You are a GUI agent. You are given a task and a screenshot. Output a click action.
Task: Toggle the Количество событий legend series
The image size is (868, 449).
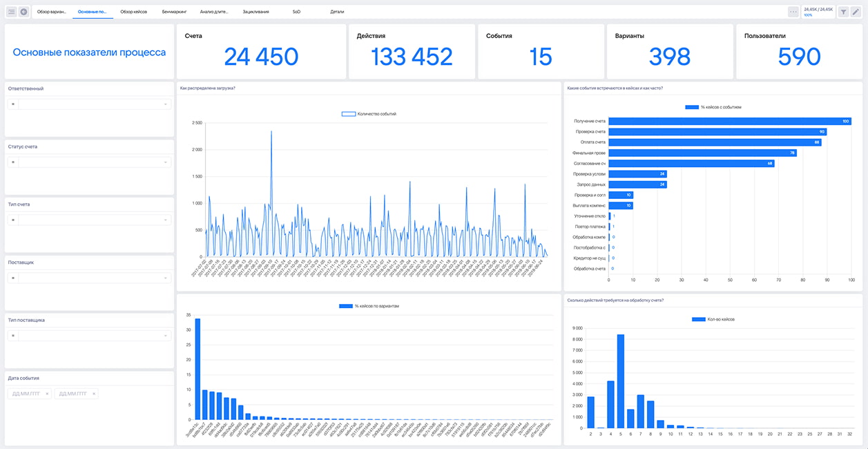point(369,114)
